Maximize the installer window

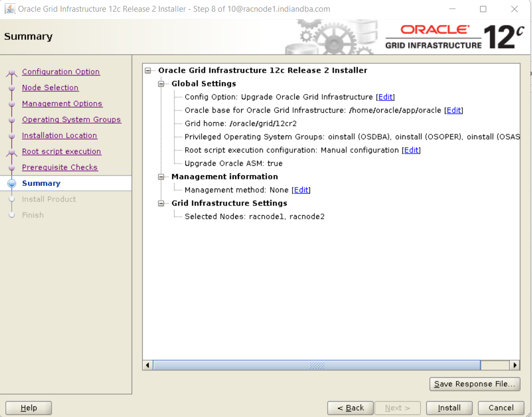483,9
